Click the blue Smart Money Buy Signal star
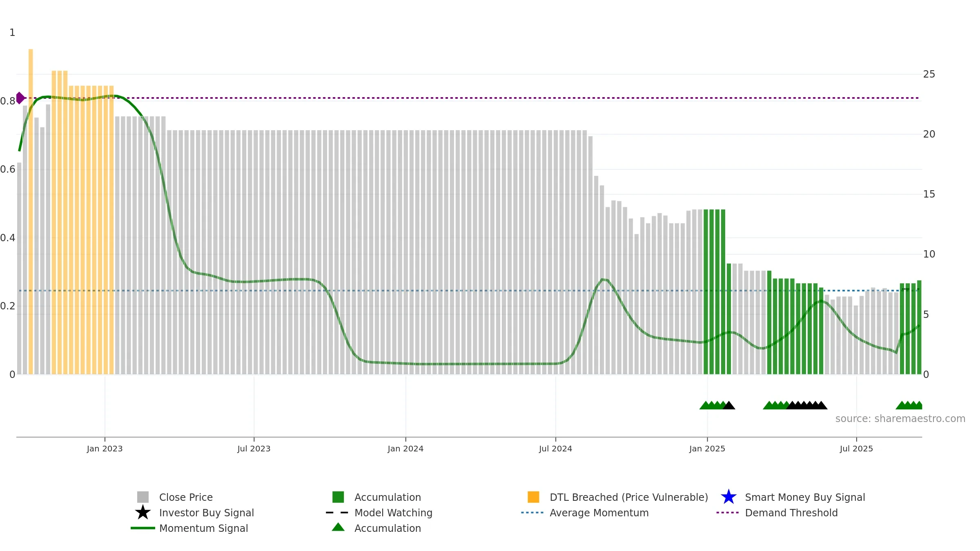This screenshot has height=551, width=980. [729, 497]
